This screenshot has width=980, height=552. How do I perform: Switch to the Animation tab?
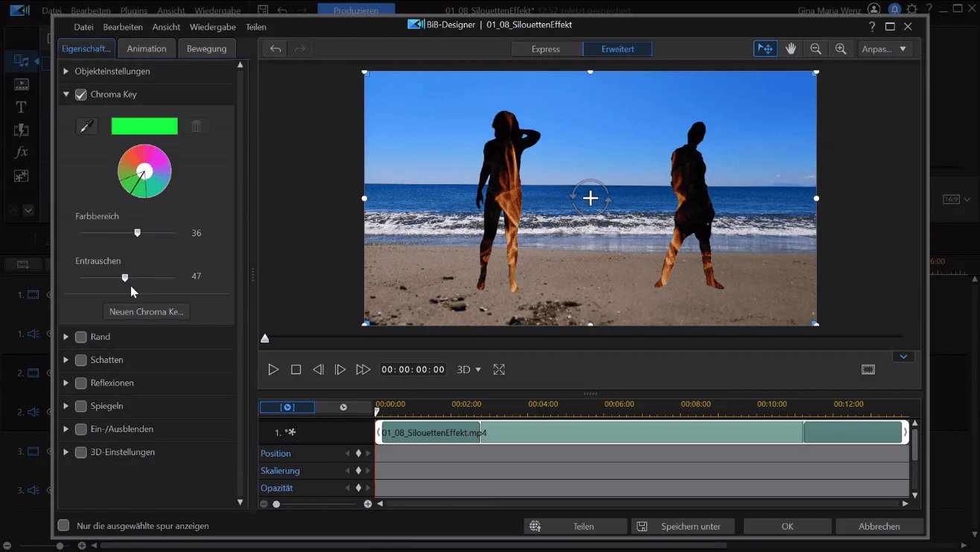(x=147, y=48)
